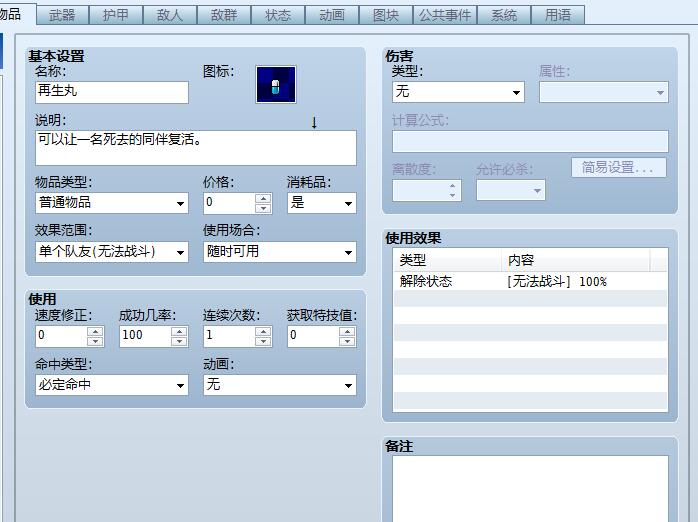Screen dimensions: 698x522
Task: Open the 动画 dropdown showing 无
Action: pos(280,385)
